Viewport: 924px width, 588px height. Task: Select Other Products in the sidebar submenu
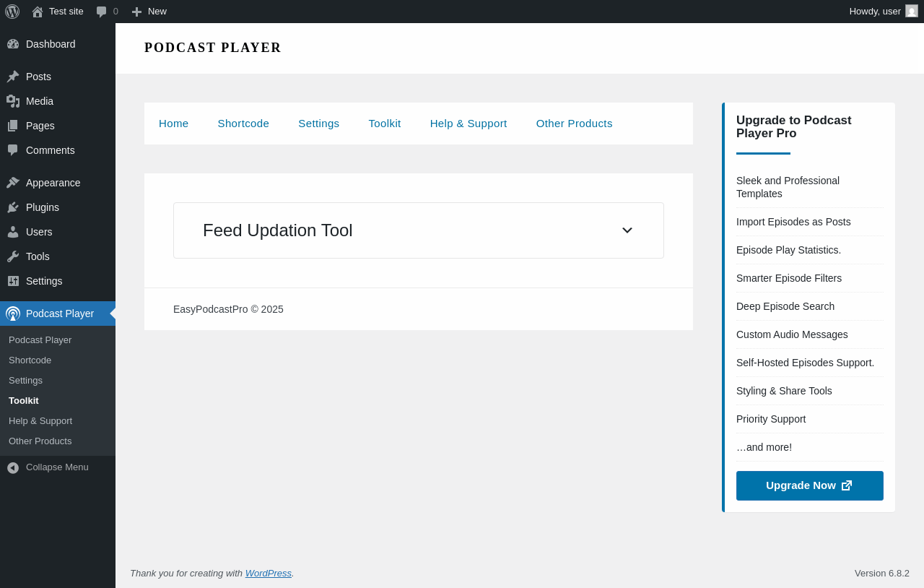[40, 441]
